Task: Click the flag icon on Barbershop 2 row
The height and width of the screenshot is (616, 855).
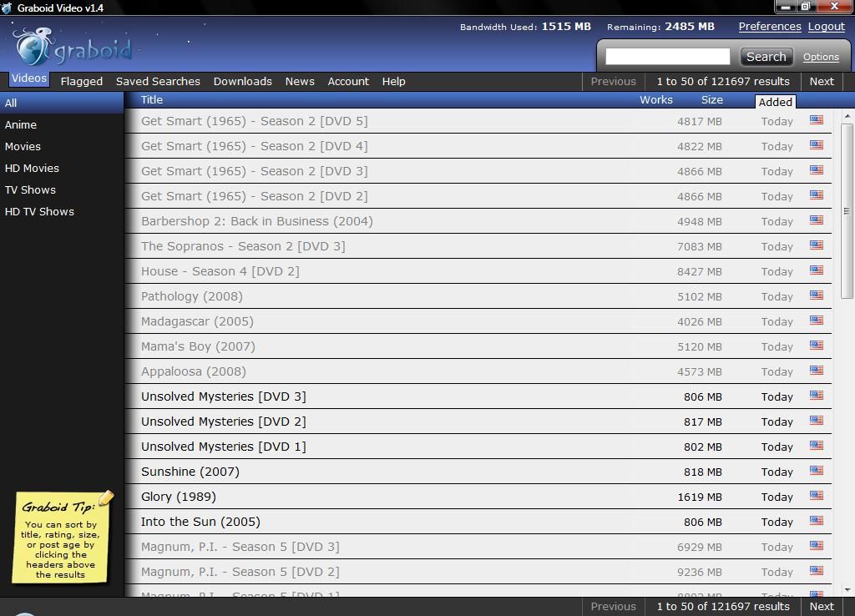Action: click(x=817, y=220)
